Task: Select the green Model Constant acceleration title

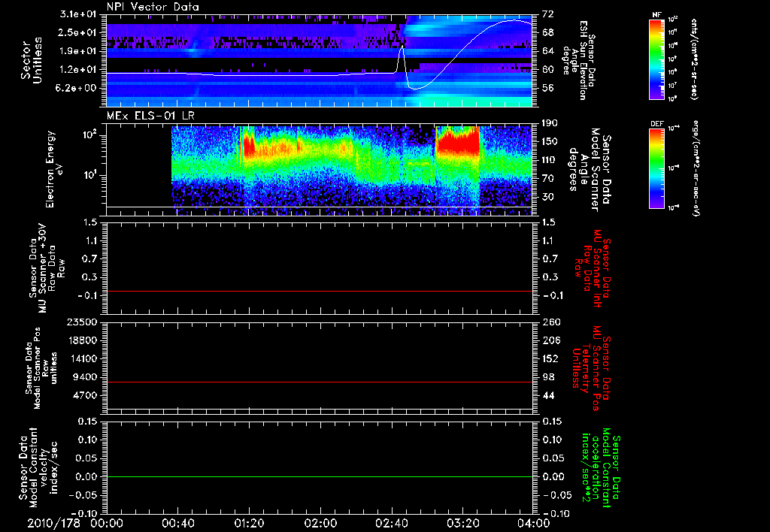Action: click(x=600, y=469)
